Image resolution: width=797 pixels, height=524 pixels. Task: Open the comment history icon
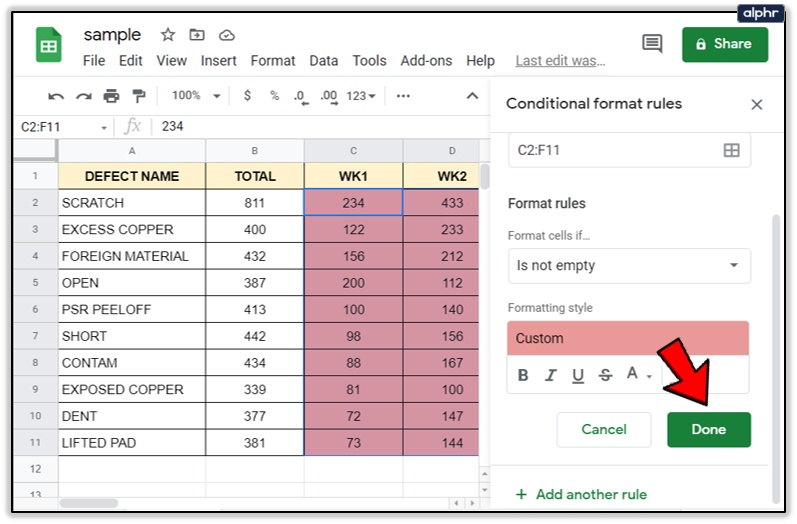click(x=652, y=43)
